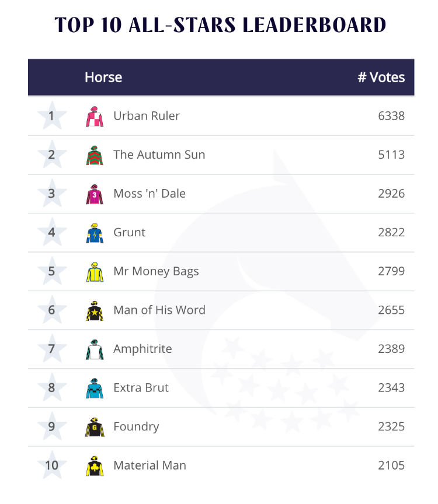Click Urban Ruler's pink checkered jockey silk
This screenshot has width=438, height=504.
point(95,116)
